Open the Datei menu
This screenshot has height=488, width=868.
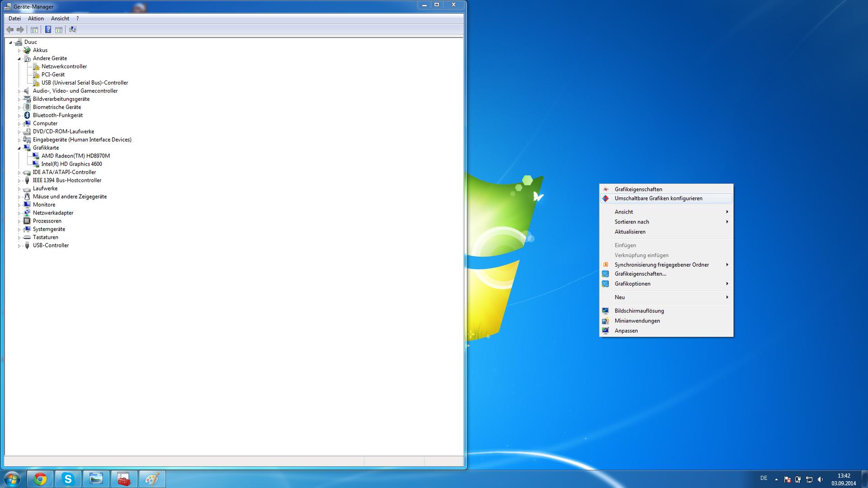(14, 19)
